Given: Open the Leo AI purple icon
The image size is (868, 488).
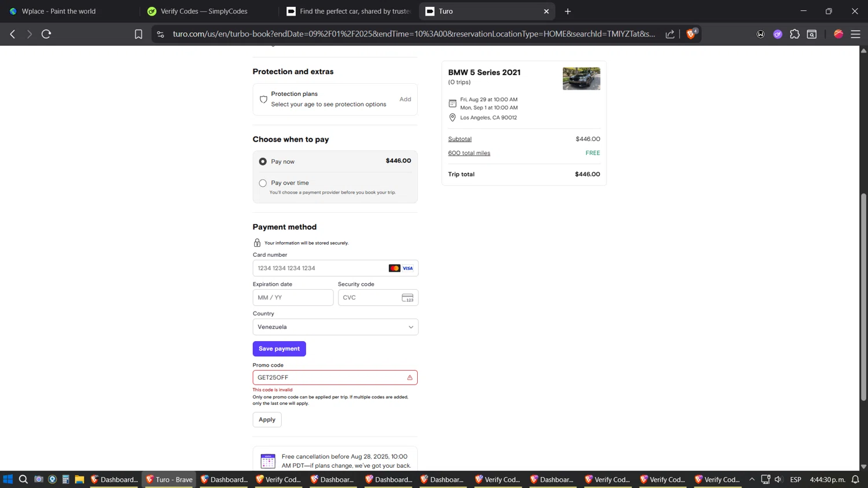Looking at the screenshot, I should tap(778, 34).
